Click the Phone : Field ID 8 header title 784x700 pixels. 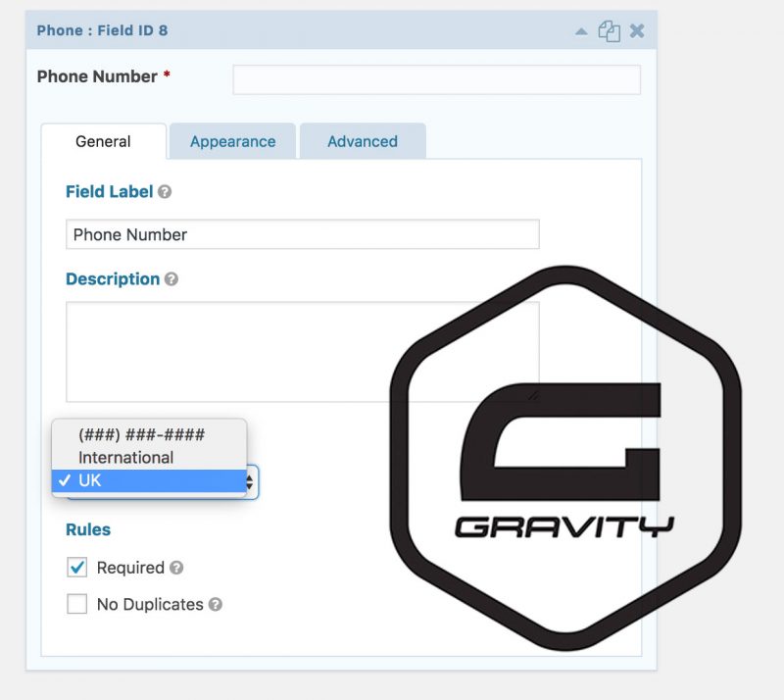(x=102, y=30)
